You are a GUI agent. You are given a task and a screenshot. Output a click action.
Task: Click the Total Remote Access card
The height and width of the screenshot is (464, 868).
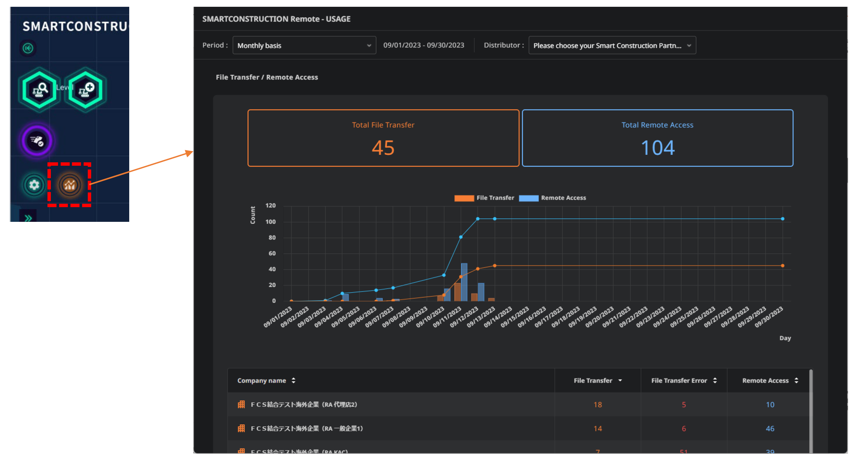(657, 138)
